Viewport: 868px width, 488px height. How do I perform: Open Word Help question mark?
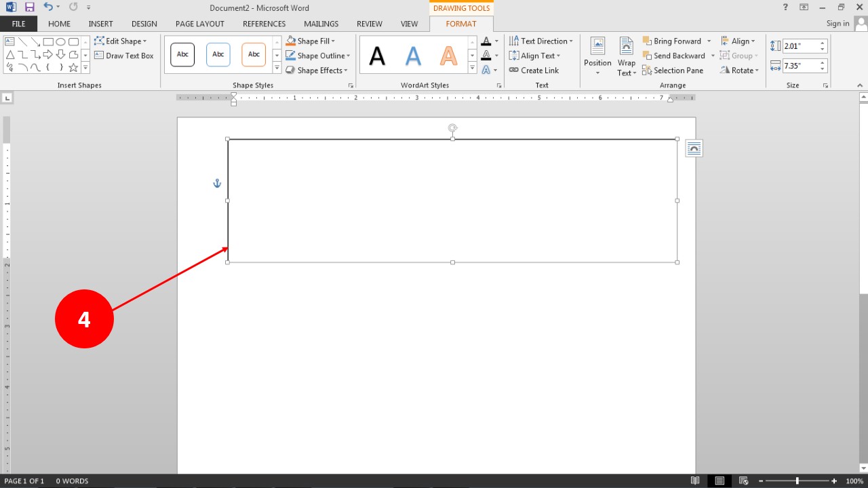785,7
